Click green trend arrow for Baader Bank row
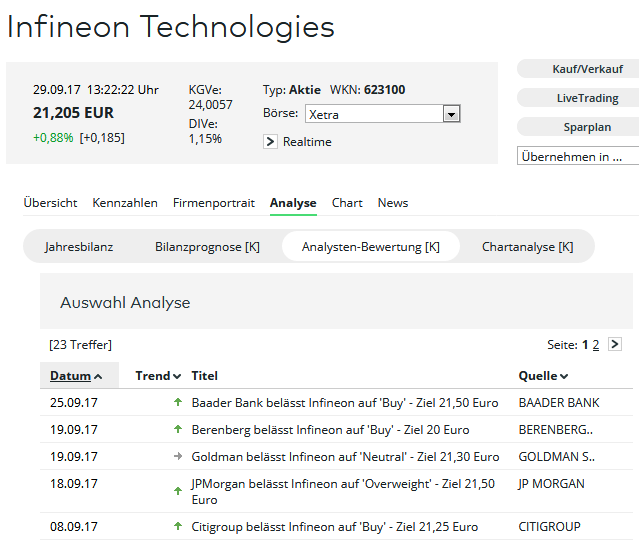639x546 pixels. [178, 403]
